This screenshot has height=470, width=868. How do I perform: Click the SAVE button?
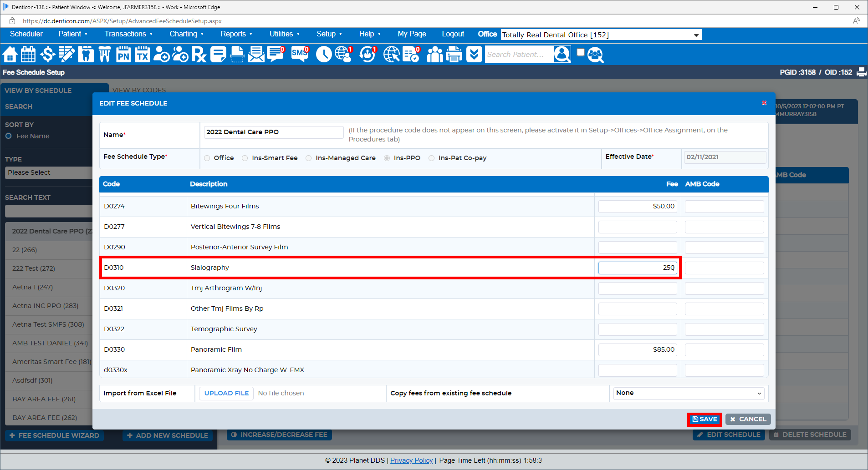pyautogui.click(x=705, y=419)
